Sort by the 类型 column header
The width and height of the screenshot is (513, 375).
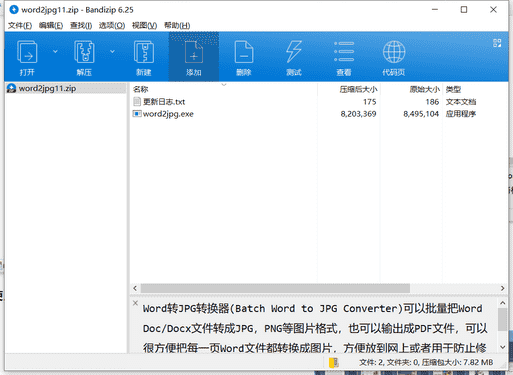(x=453, y=89)
